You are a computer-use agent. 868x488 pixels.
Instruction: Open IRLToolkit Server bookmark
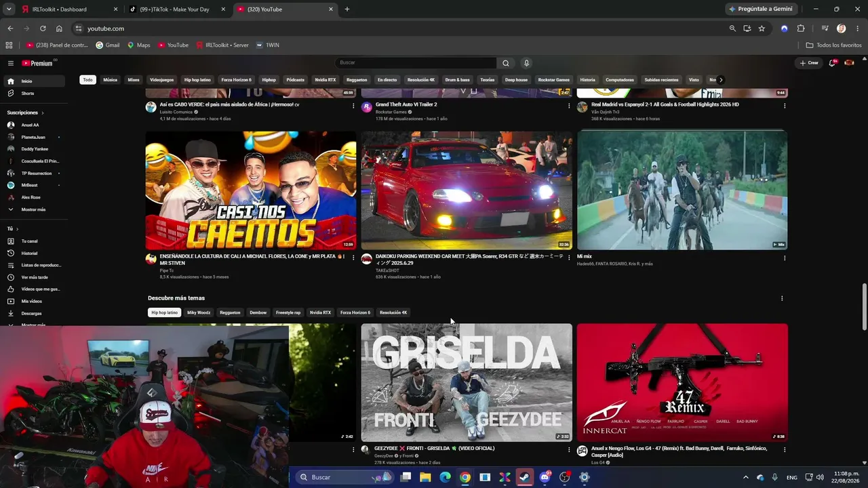(x=222, y=45)
